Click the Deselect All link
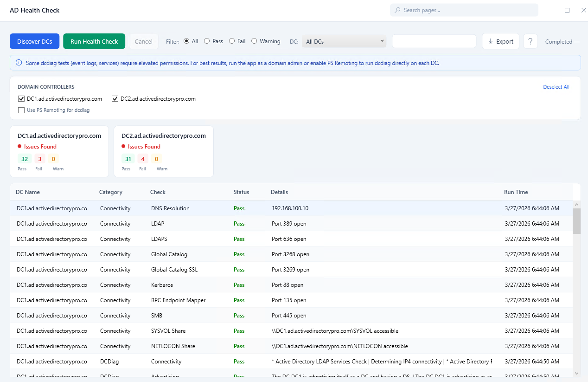This screenshot has width=588, height=382. coord(556,87)
